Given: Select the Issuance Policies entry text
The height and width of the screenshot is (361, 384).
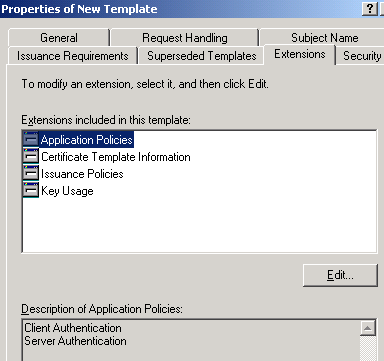Looking at the screenshot, I should [82, 174].
